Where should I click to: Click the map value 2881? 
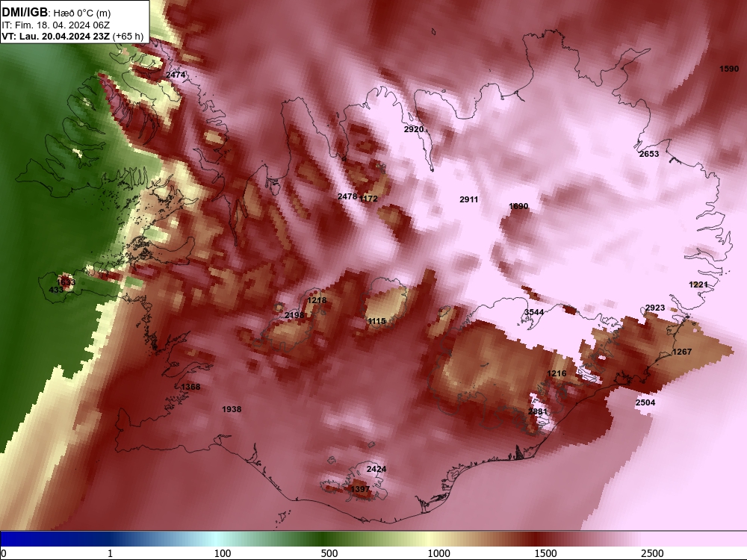pyautogui.click(x=538, y=411)
